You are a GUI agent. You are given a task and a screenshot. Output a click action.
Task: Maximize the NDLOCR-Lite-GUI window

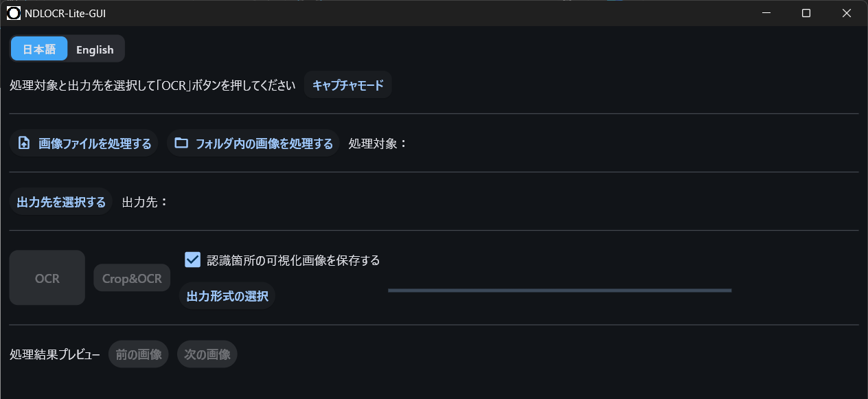click(x=806, y=13)
